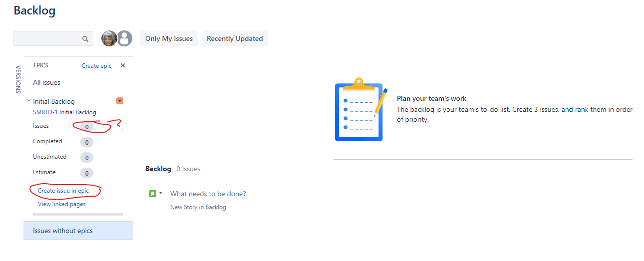Close the Epics panel with X
644x261 pixels.
click(123, 65)
